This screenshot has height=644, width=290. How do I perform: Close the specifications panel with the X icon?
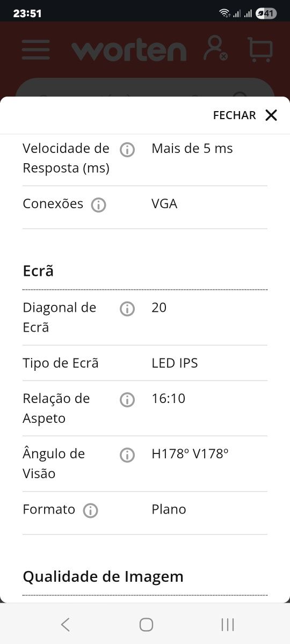271,115
